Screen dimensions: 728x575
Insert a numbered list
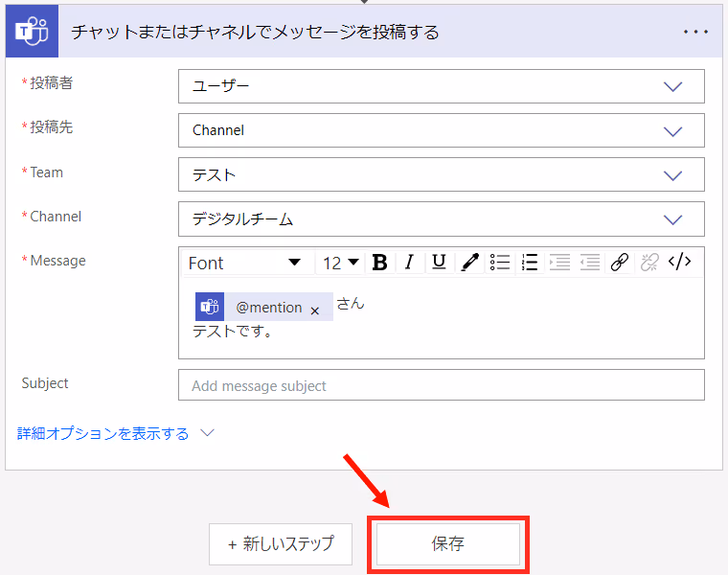530,263
